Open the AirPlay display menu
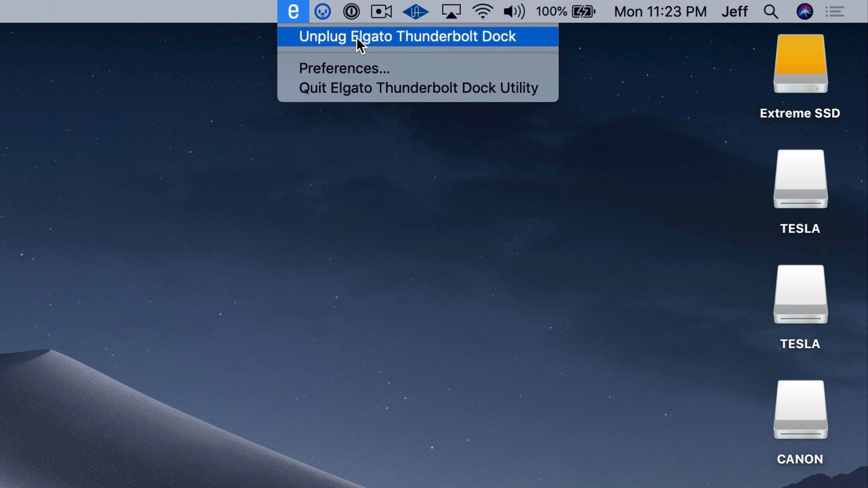Screen dimensions: 868x488 451,11
